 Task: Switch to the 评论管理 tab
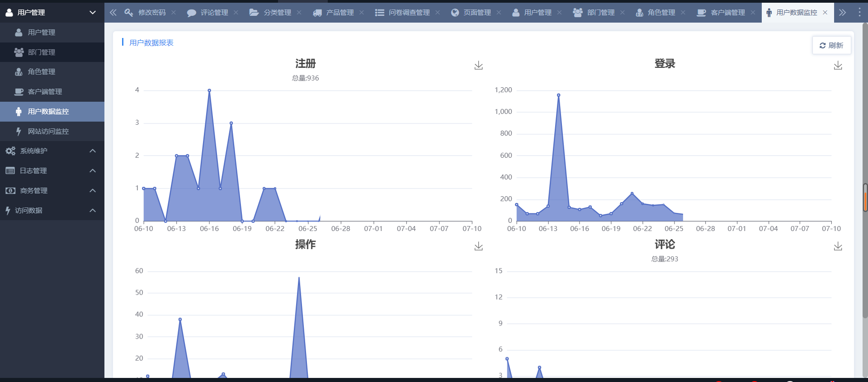pos(208,13)
